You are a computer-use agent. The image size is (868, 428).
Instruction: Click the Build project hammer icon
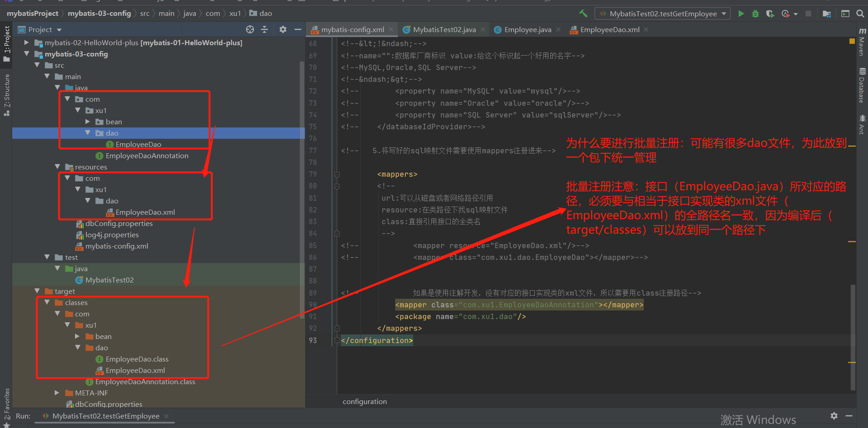pos(583,14)
